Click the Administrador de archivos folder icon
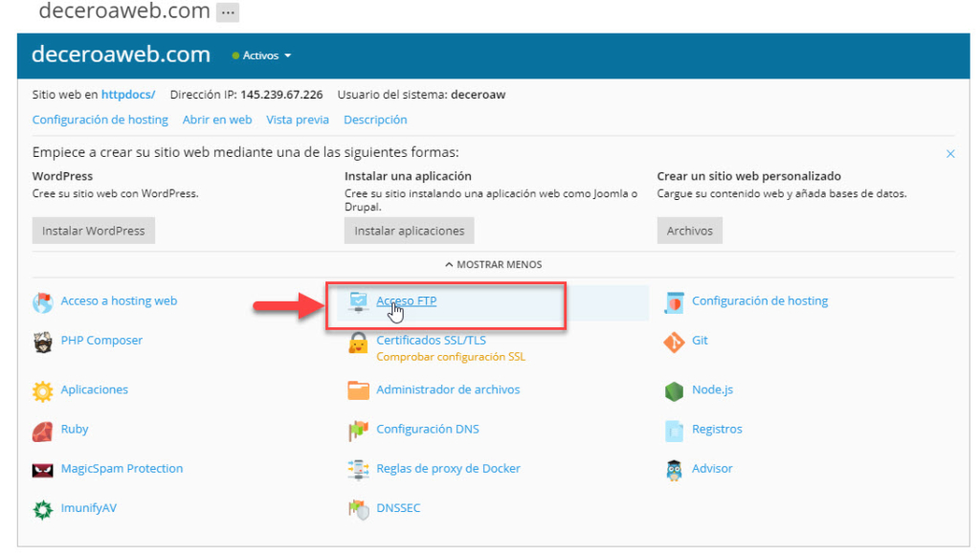Image resolution: width=980 pixels, height=555 pixels. pyautogui.click(x=358, y=390)
